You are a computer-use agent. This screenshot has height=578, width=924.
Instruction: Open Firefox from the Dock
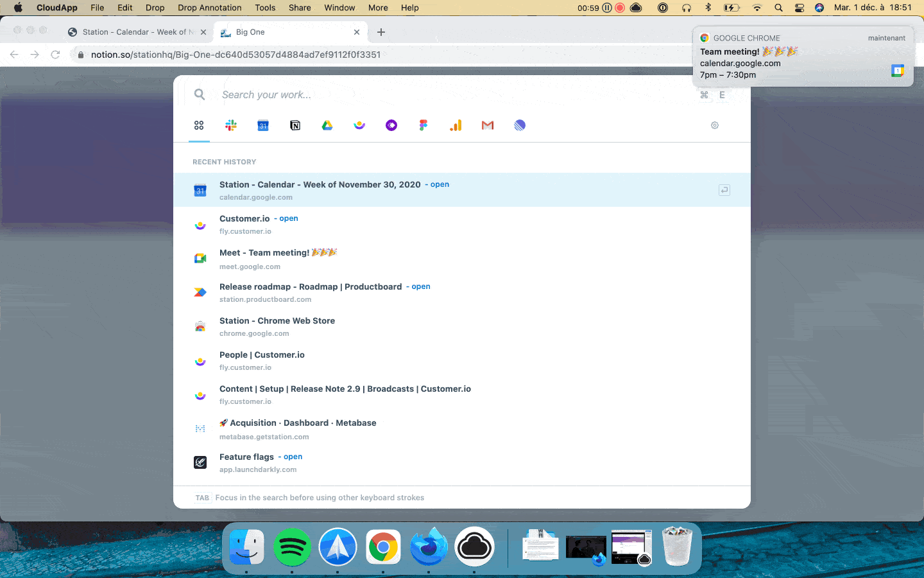(429, 547)
